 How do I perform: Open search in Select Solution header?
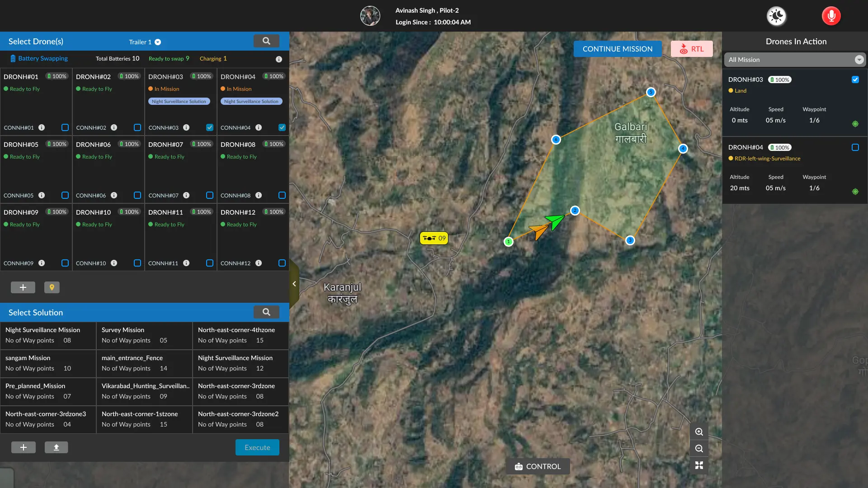click(266, 312)
